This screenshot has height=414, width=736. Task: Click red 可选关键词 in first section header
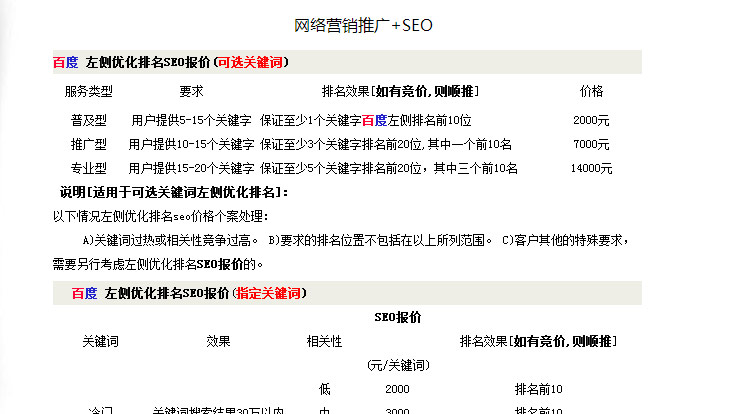(250, 62)
